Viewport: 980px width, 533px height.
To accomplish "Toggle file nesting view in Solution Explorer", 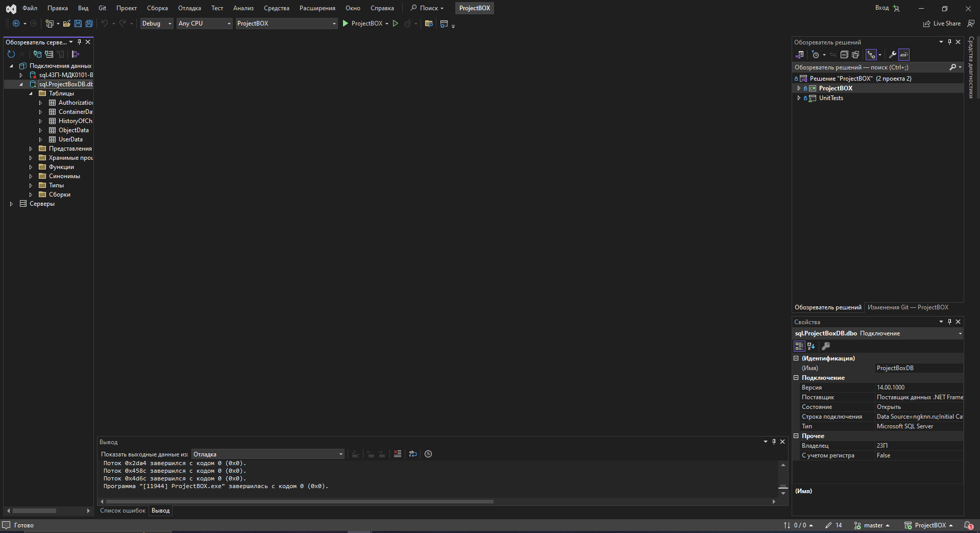I will click(871, 55).
